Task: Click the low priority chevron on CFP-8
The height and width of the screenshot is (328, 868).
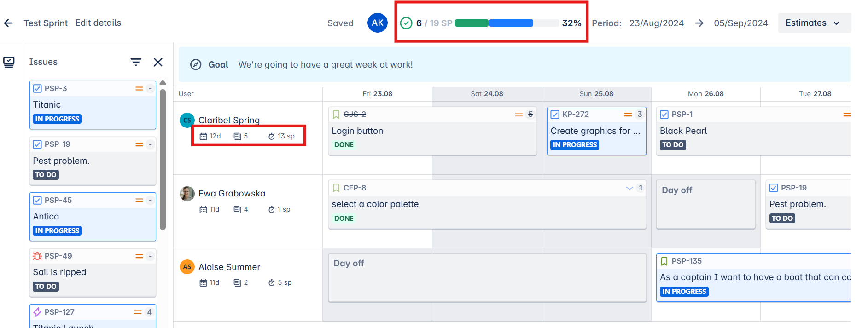Action: tap(629, 188)
